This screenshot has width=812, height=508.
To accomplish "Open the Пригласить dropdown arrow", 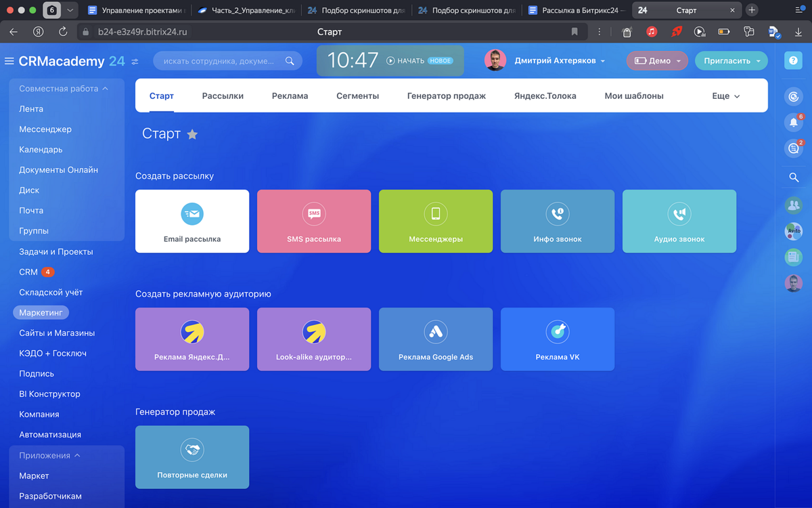I will (759, 61).
